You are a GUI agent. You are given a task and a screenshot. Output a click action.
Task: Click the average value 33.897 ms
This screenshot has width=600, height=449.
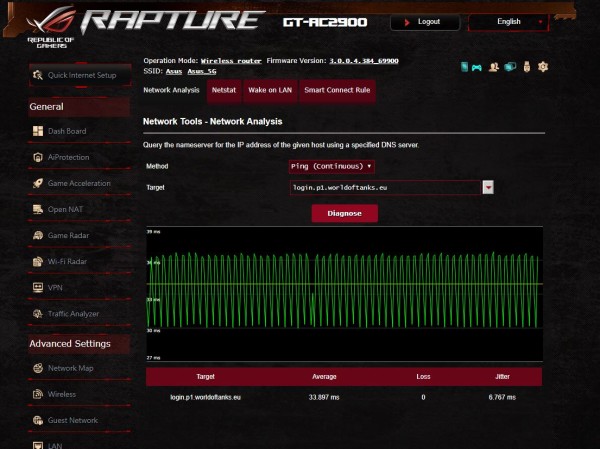[324, 397]
